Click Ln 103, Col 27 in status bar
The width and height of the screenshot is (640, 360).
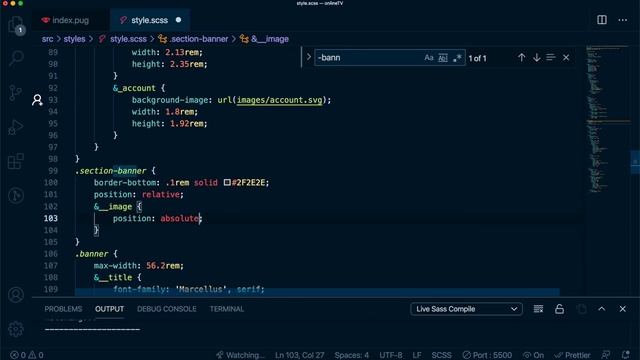[x=299, y=355]
